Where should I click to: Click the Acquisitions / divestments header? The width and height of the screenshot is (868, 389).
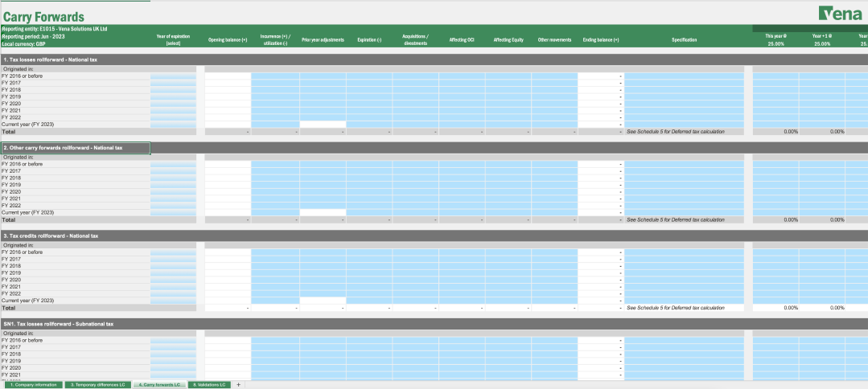click(x=415, y=40)
